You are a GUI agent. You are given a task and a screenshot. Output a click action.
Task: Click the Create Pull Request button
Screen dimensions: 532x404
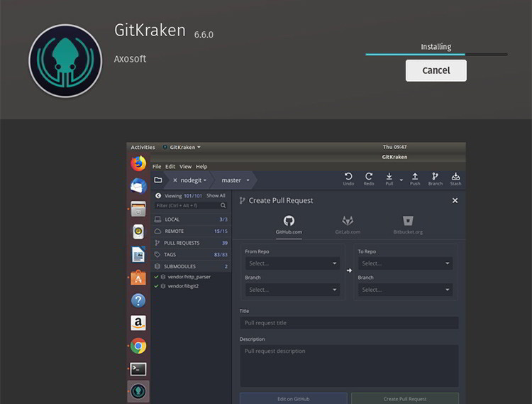pos(405,398)
